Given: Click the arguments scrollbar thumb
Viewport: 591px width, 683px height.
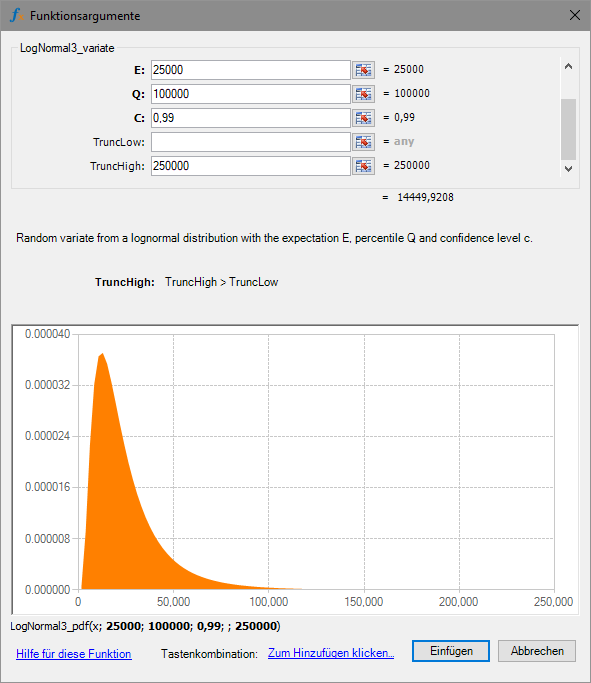Looking at the screenshot, I should coord(568,129).
